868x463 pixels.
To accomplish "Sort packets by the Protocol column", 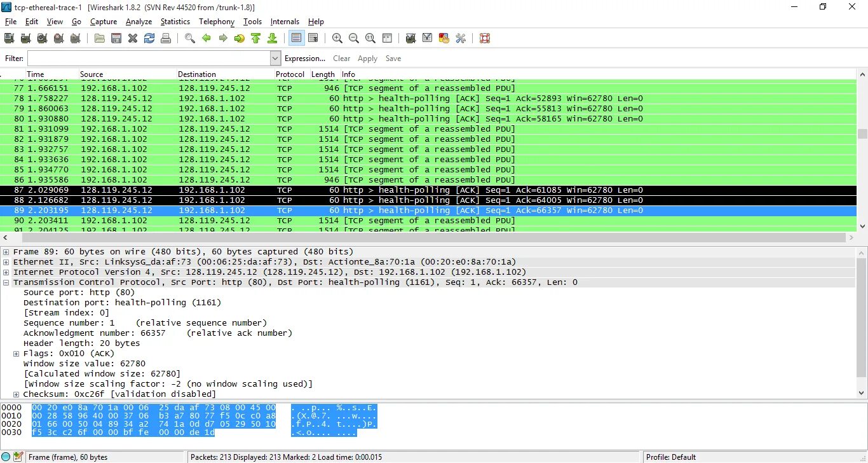I will click(292, 74).
